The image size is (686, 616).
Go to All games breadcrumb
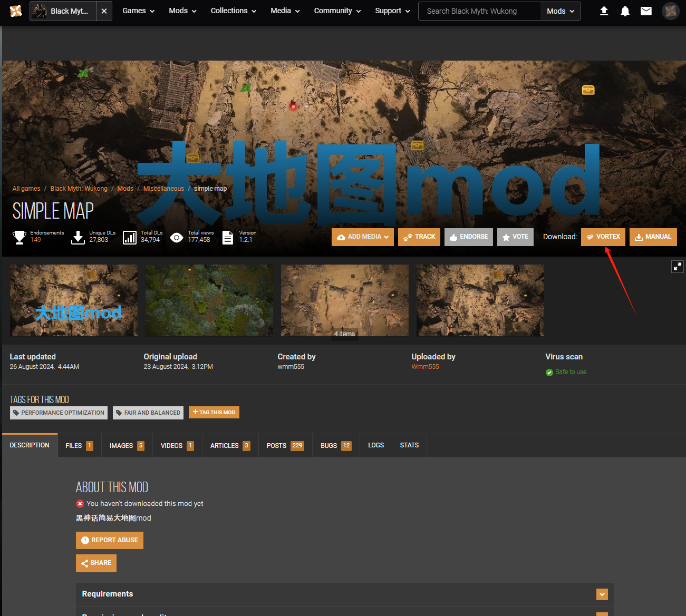click(26, 189)
